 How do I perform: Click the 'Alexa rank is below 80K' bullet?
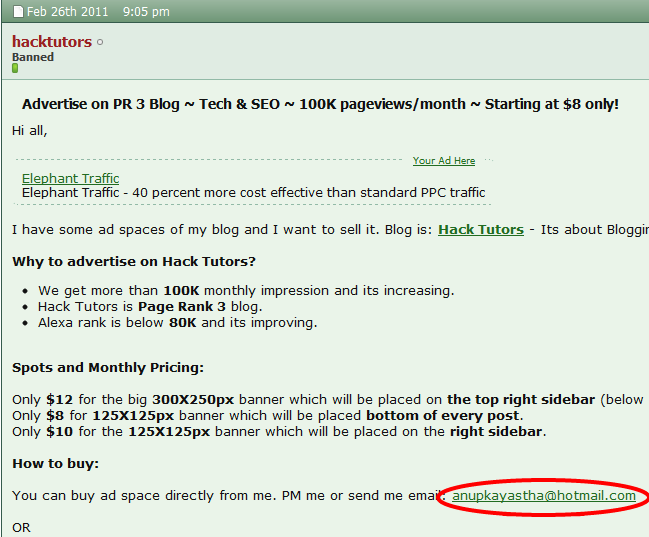click(178, 323)
